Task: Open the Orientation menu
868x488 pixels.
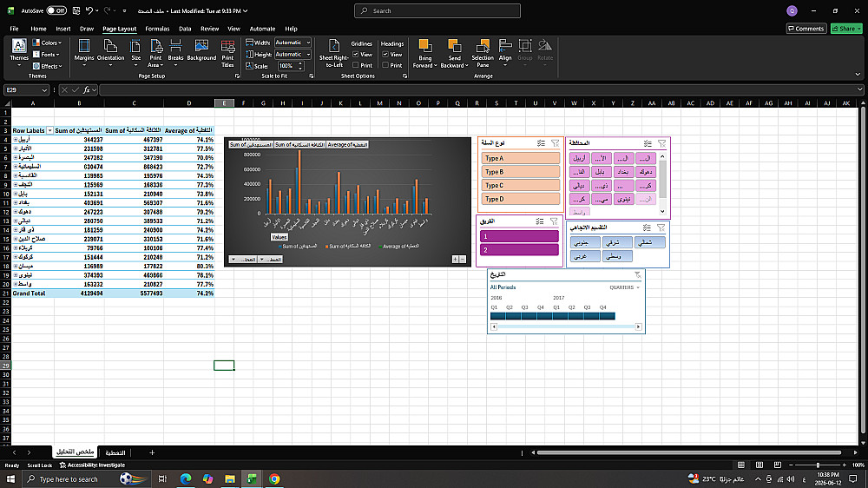Action: (111, 53)
